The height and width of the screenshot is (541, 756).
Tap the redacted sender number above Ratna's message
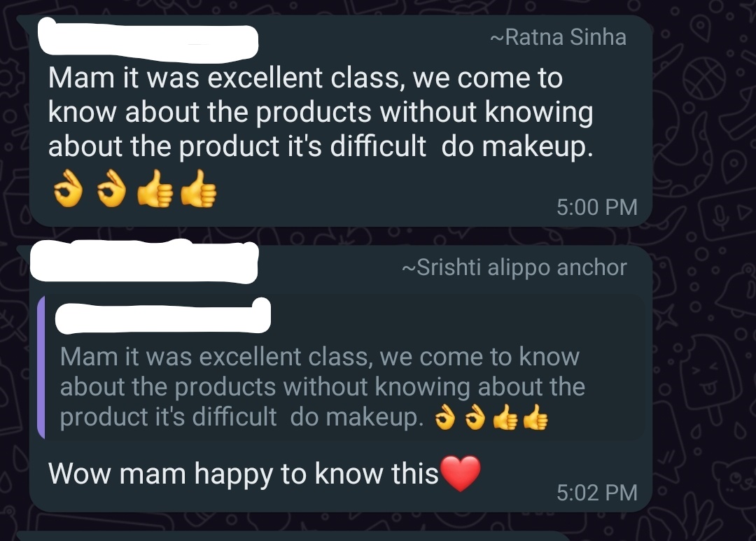[x=148, y=41]
